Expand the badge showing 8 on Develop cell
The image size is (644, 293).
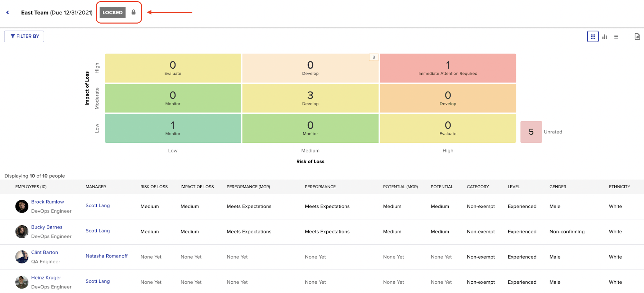click(x=373, y=57)
